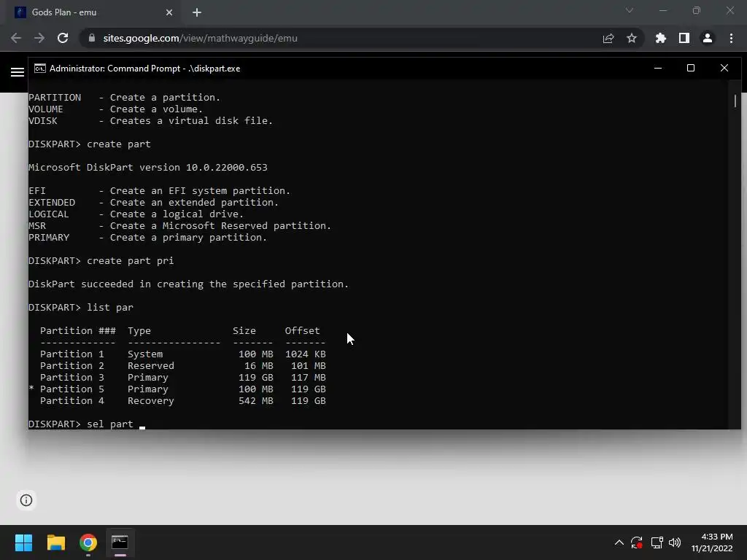The image size is (747, 560).
Task: Open the clock showing 4:33 PM
Action: pos(712,542)
